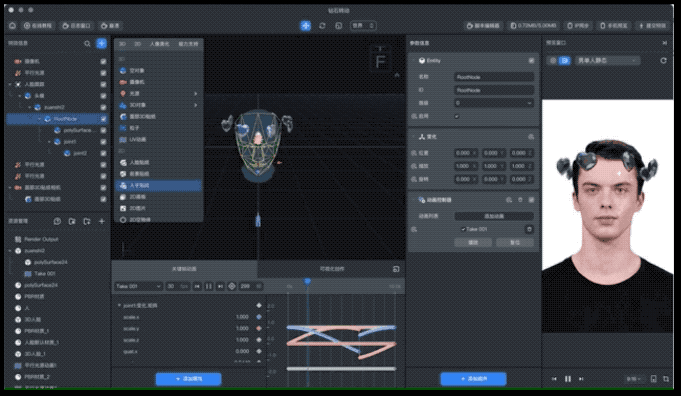Collapse the joint1 node in hierarchy
681x396 pixels.
pos(50,142)
